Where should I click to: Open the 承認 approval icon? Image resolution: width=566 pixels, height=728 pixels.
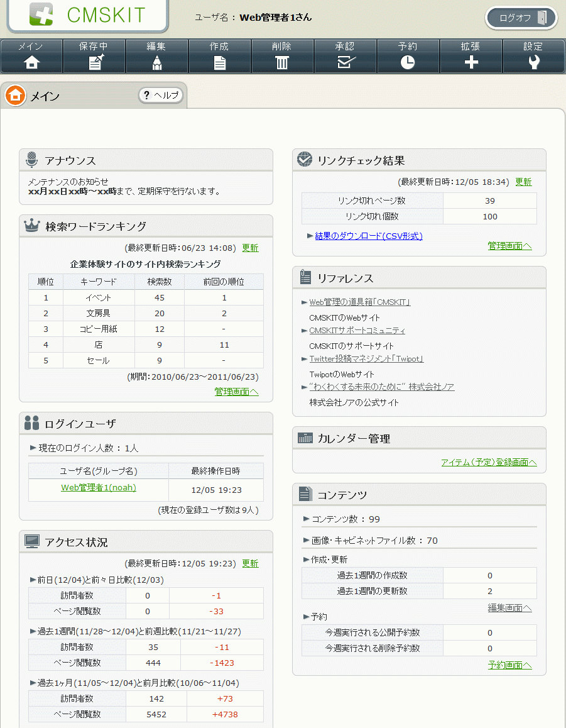[346, 62]
